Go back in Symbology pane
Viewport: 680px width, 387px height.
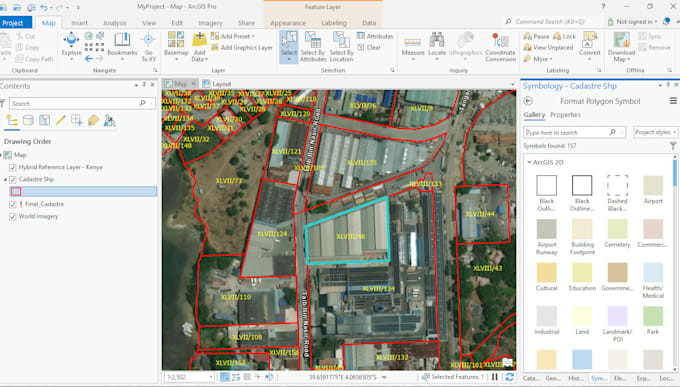528,101
